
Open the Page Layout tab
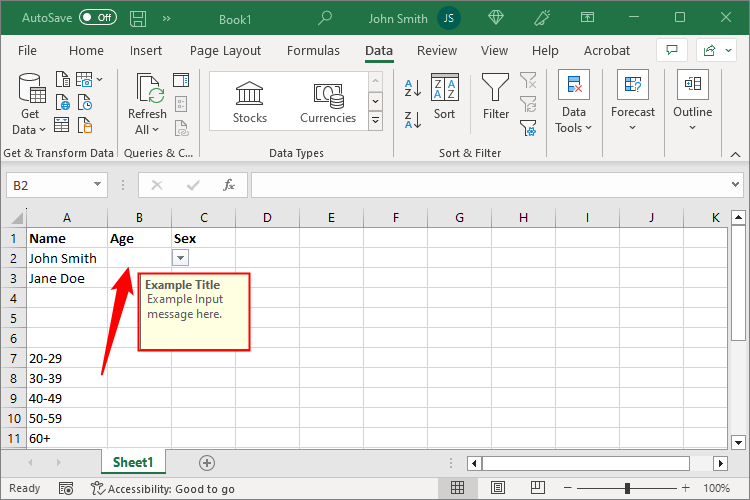coord(225,51)
